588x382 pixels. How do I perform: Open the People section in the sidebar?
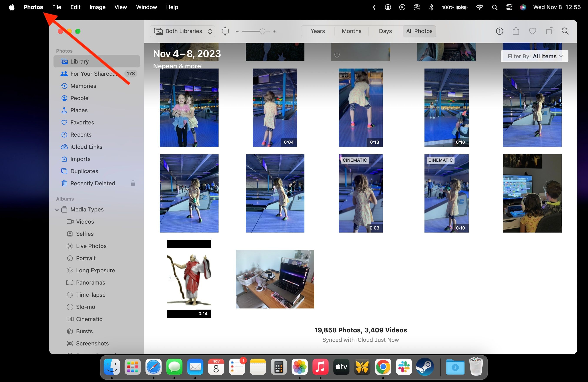[79, 98]
